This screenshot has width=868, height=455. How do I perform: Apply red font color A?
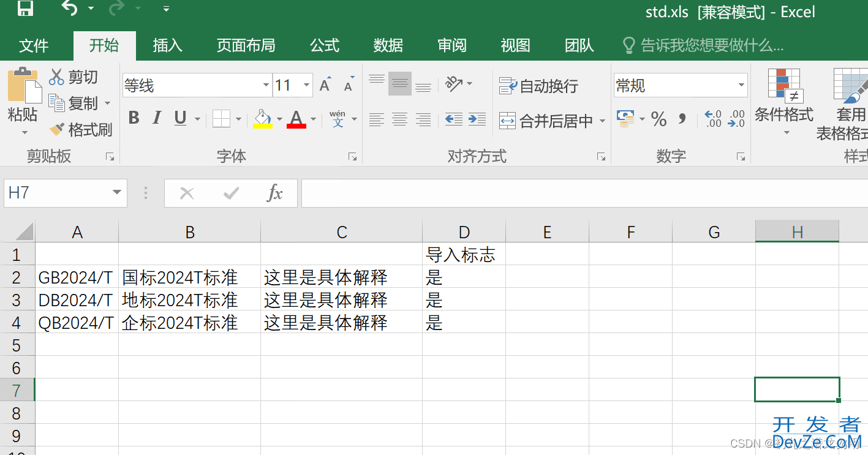[x=296, y=118]
